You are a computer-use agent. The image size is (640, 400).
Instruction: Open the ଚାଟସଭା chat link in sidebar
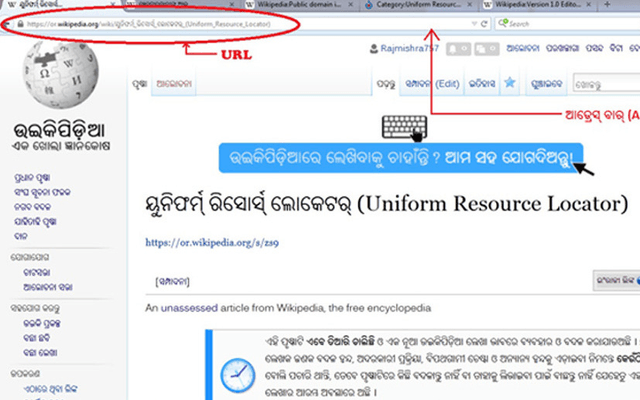coord(37,272)
